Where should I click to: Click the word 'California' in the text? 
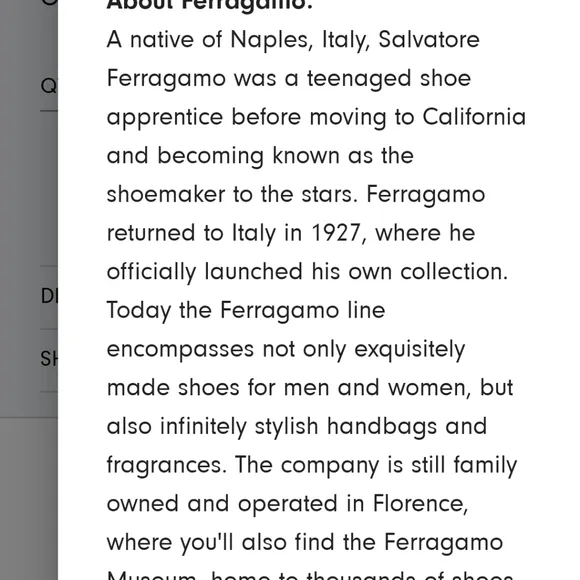coord(474,117)
